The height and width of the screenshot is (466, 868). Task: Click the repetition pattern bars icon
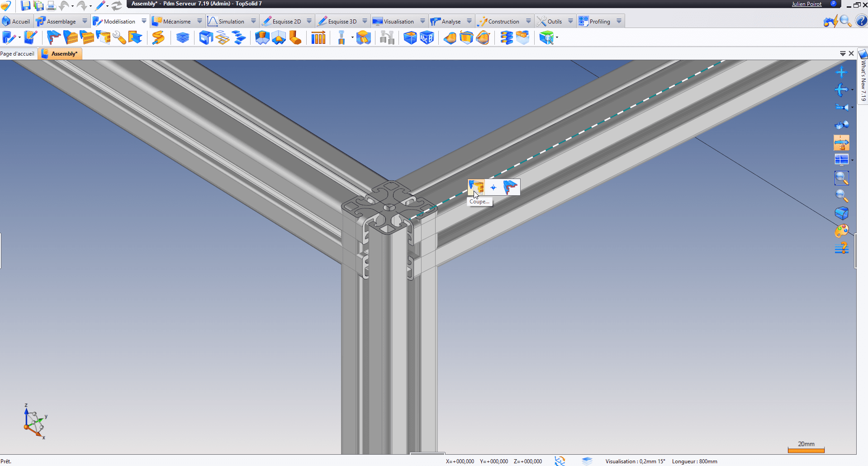point(318,38)
